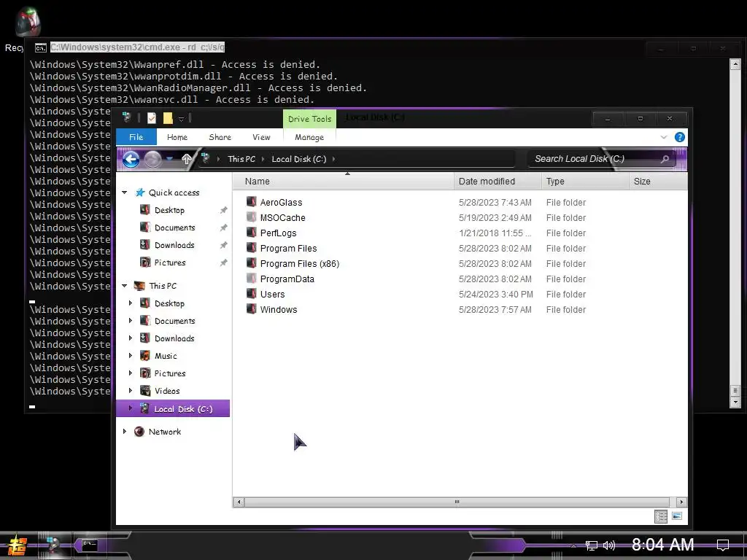The image size is (747, 560).
Task: Click the cmd window title bar text
Action: [x=137, y=47]
